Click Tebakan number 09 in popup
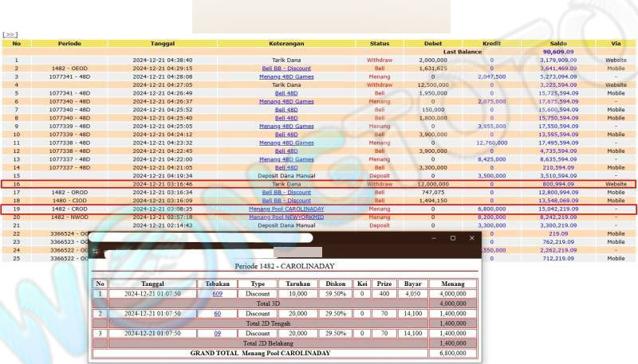The height and width of the screenshot is (364, 638). pos(218,333)
